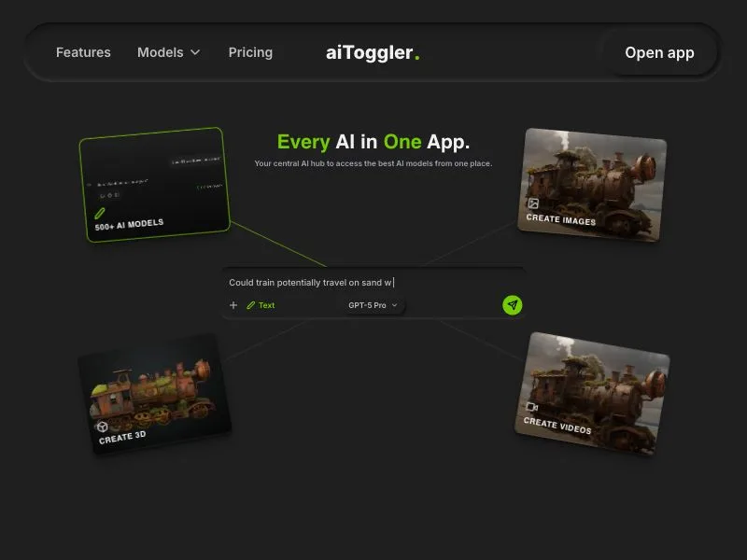Viewport: 747px width, 560px height.
Task: Go to the Pricing page
Action: click(250, 52)
